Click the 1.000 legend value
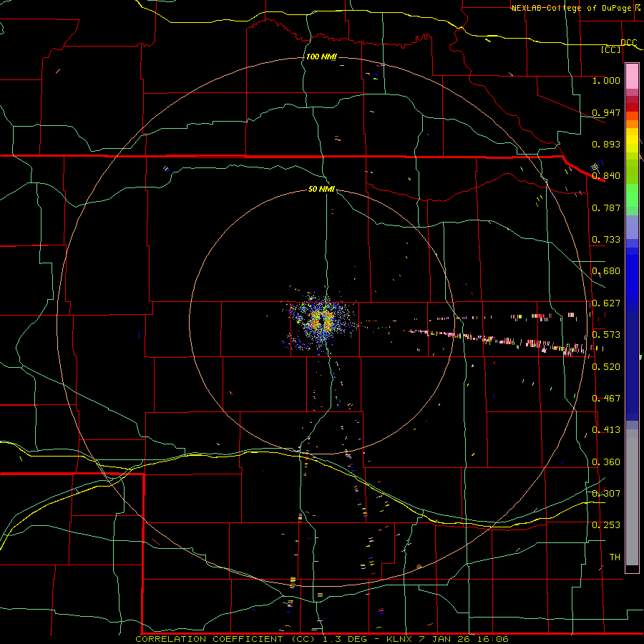 click(x=606, y=80)
